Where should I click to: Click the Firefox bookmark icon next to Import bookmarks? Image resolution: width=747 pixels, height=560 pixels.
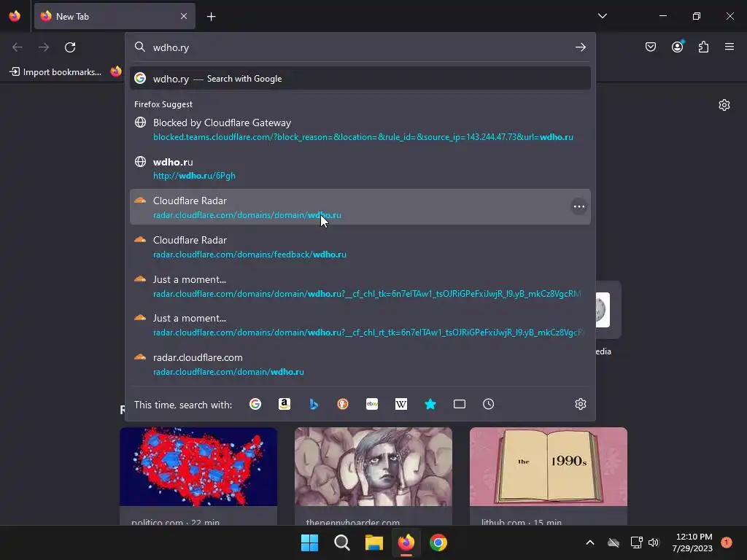pos(116,71)
